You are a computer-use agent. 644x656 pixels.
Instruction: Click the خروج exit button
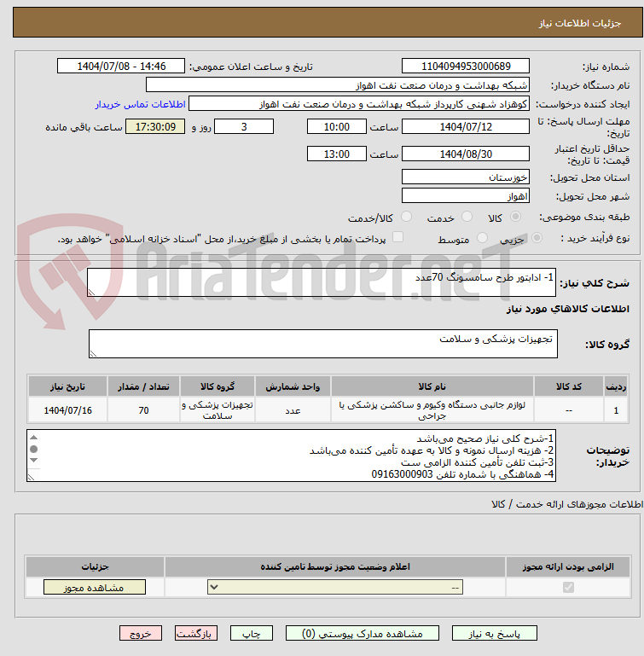[141, 634]
